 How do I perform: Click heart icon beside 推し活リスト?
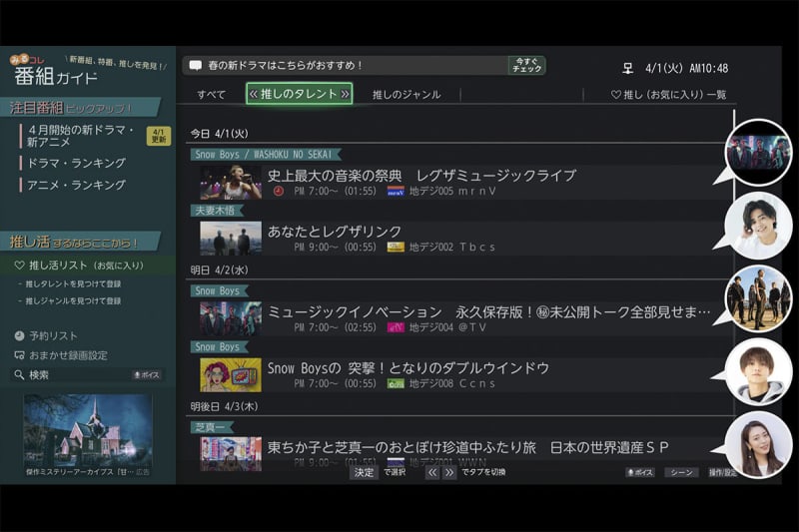tap(19, 266)
